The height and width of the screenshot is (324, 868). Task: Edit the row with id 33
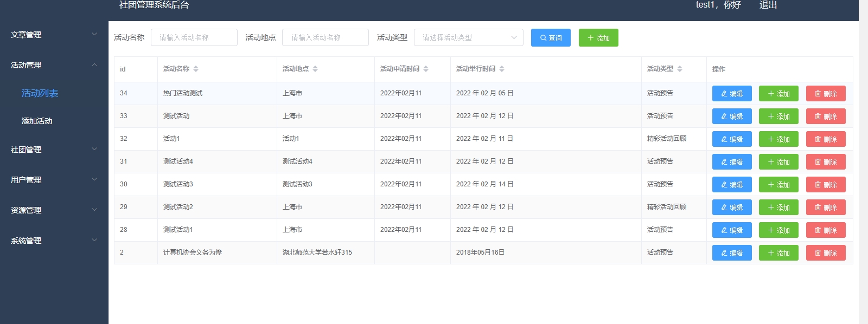tap(732, 116)
